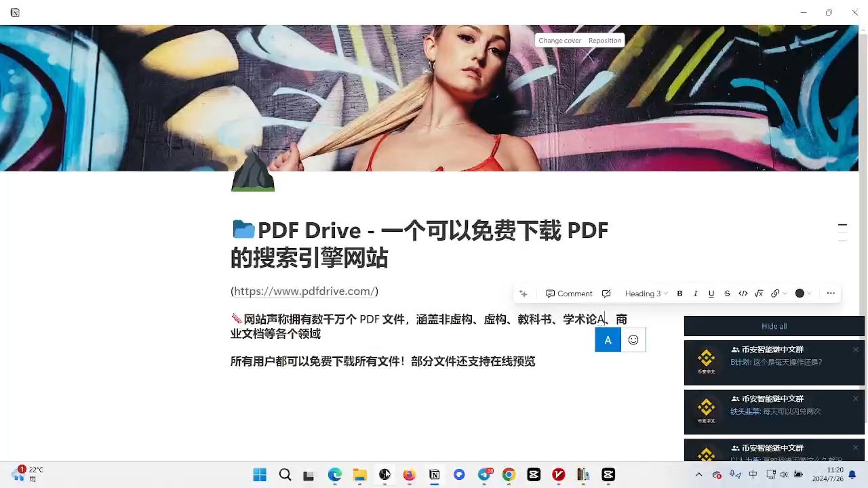The width and height of the screenshot is (868, 488).
Task: Open Windows Start menu
Action: pyautogui.click(x=260, y=474)
